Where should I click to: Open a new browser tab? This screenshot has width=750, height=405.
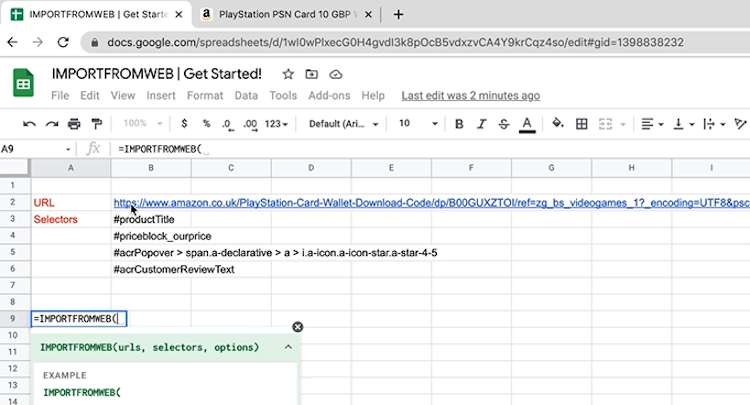point(398,15)
